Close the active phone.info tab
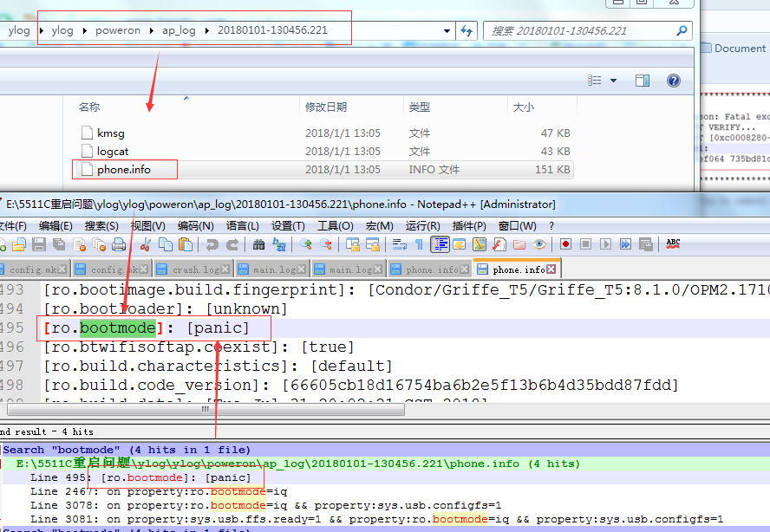The width and height of the screenshot is (770, 532). click(551, 269)
